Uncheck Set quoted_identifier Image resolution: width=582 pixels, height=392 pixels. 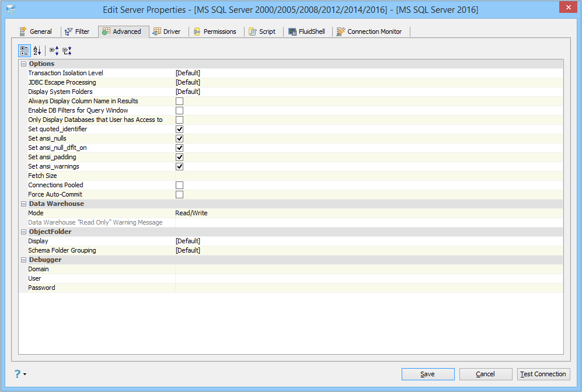tap(179, 129)
